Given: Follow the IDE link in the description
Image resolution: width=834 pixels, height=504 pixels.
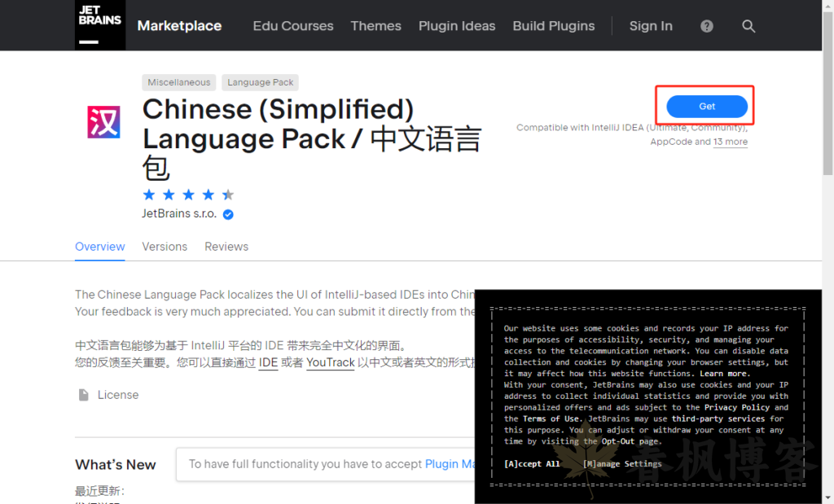Looking at the screenshot, I should 268,363.
